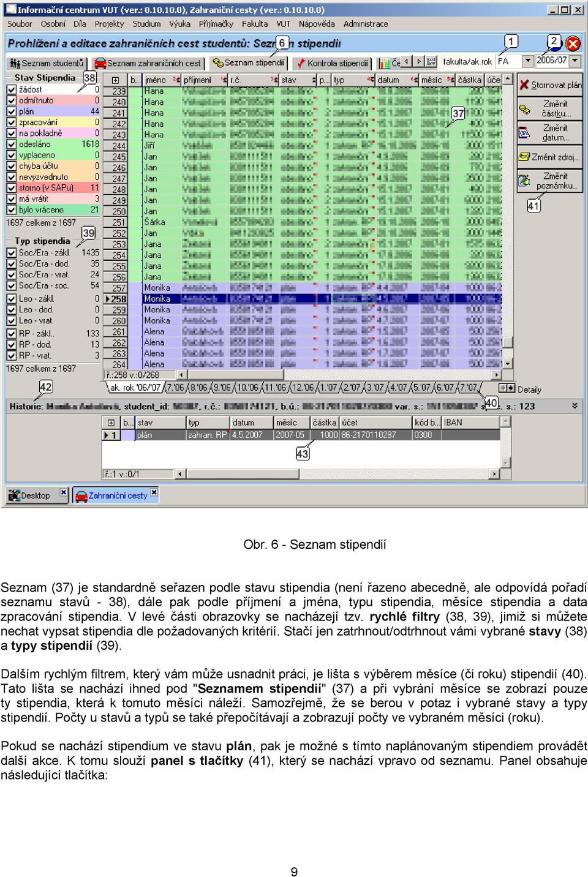Screen dimensions: 588x877
Task: Toggle the plán status filter
Action: pyautogui.click(x=12, y=111)
